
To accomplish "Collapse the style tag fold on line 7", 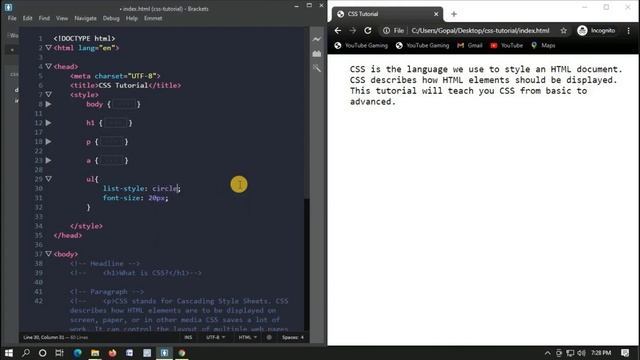I will coord(49,94).
